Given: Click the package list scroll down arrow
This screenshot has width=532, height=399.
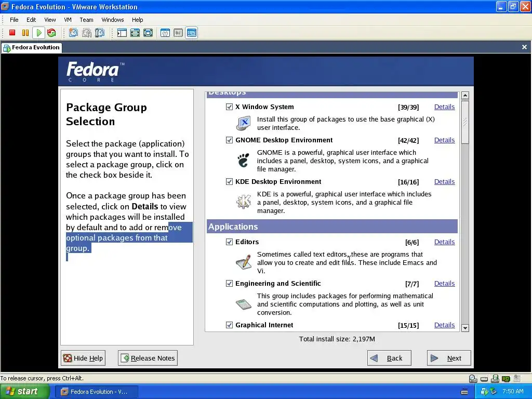Looking at the screenshot, I should pyautogui.click(x=465, y=328).
